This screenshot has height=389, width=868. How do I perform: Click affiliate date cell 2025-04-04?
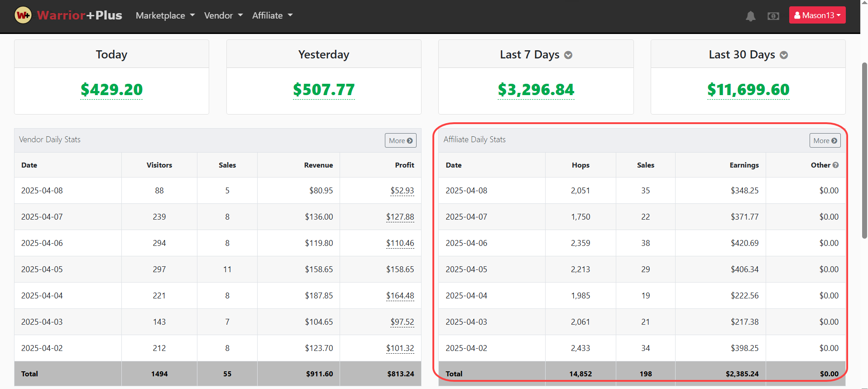click(x=466, y=296)
